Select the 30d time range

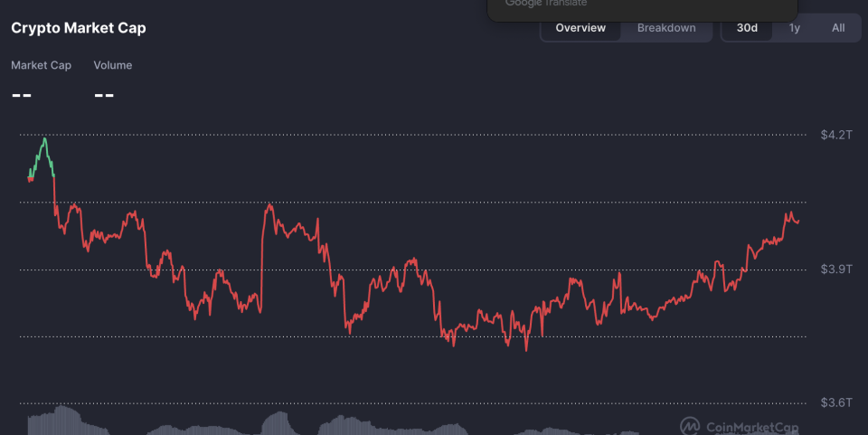[x=747, y=28]
